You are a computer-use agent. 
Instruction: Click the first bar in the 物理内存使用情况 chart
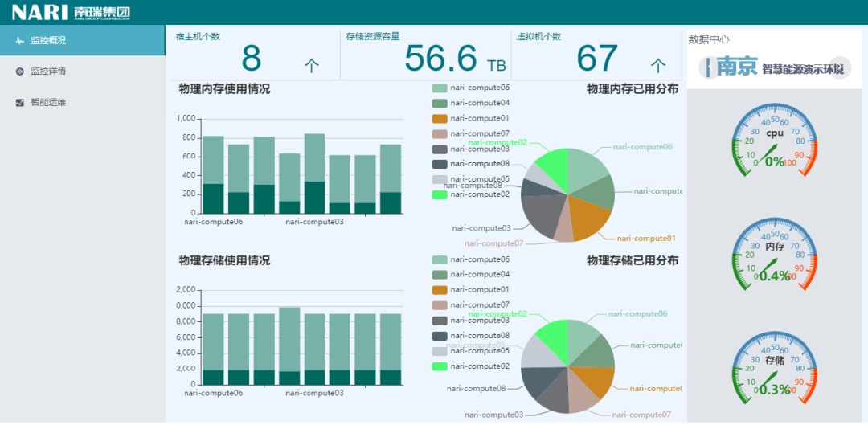click(x=213, y=174)
